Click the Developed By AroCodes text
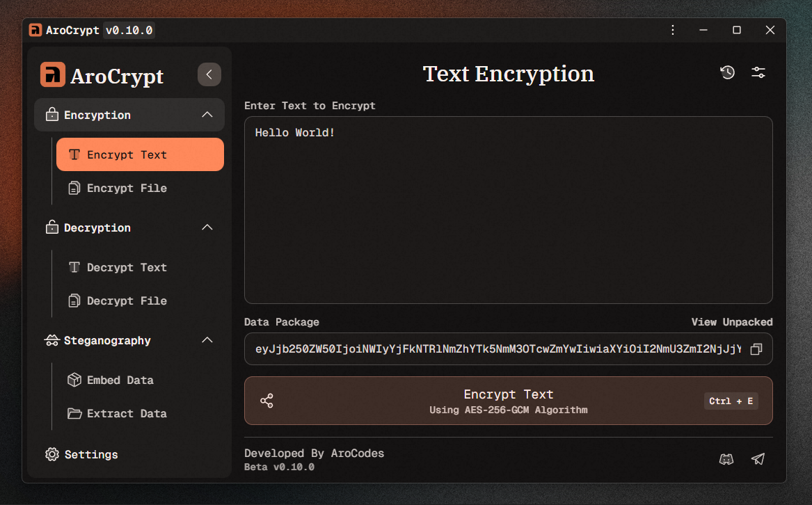 (x=315, y=454)
